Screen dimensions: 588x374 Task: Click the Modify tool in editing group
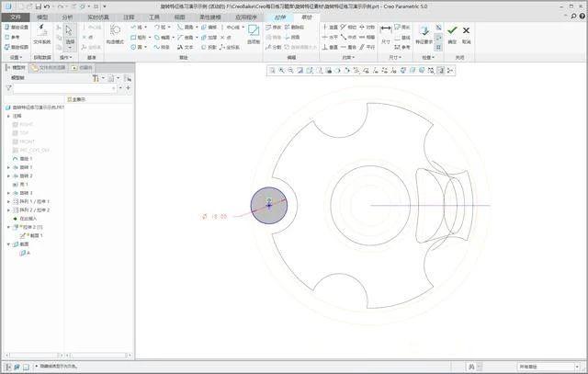pos(274,28)
